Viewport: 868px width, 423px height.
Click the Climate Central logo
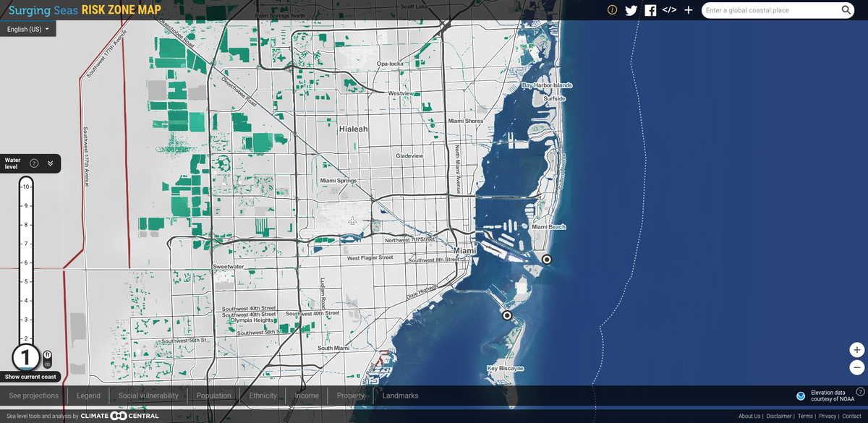tap(120, 416)
